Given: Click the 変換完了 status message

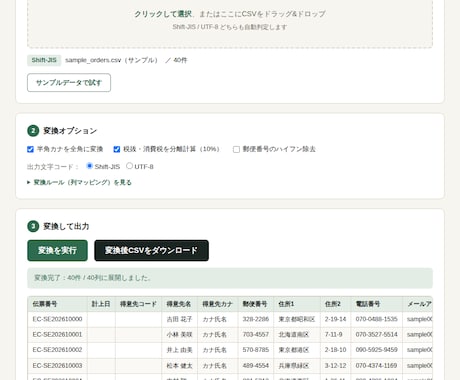Looking at the screenshot, I should pos(230,278).
